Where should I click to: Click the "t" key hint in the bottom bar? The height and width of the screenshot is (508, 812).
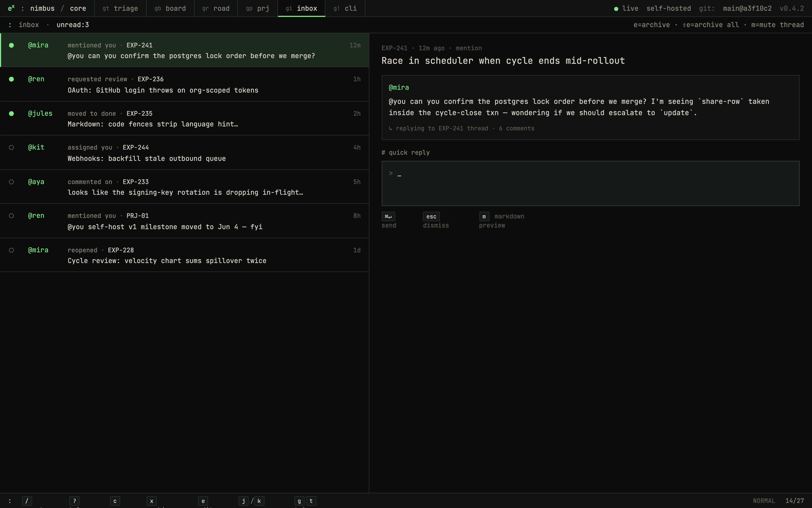[311, 501]
